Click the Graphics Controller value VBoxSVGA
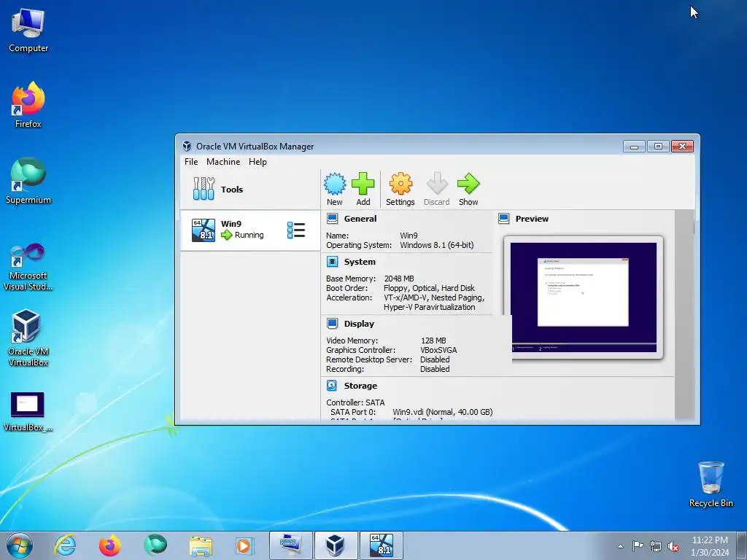 (438, 350)
